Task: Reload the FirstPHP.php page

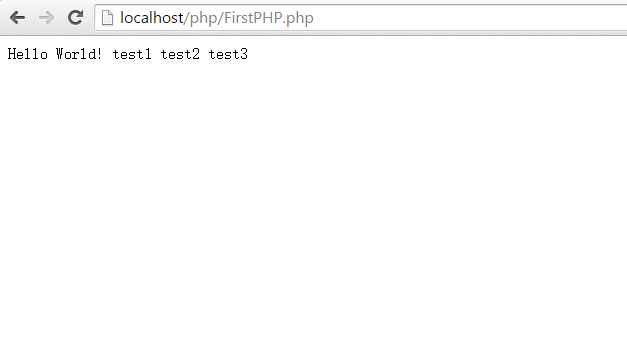Action: 75,18
